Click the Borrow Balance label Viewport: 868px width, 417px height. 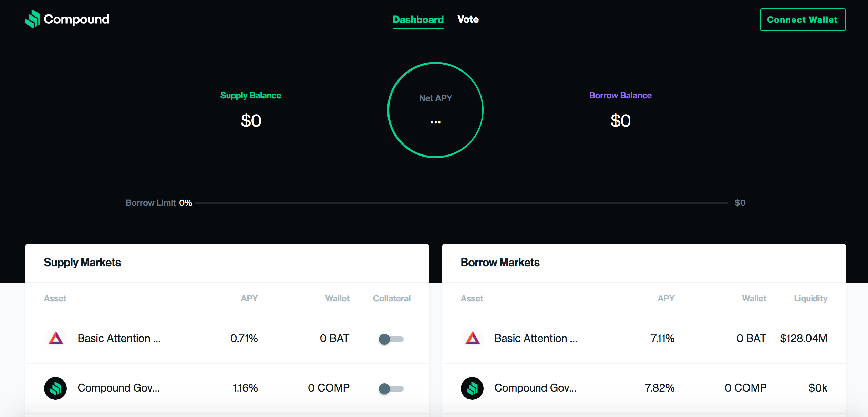pos(620,95)
